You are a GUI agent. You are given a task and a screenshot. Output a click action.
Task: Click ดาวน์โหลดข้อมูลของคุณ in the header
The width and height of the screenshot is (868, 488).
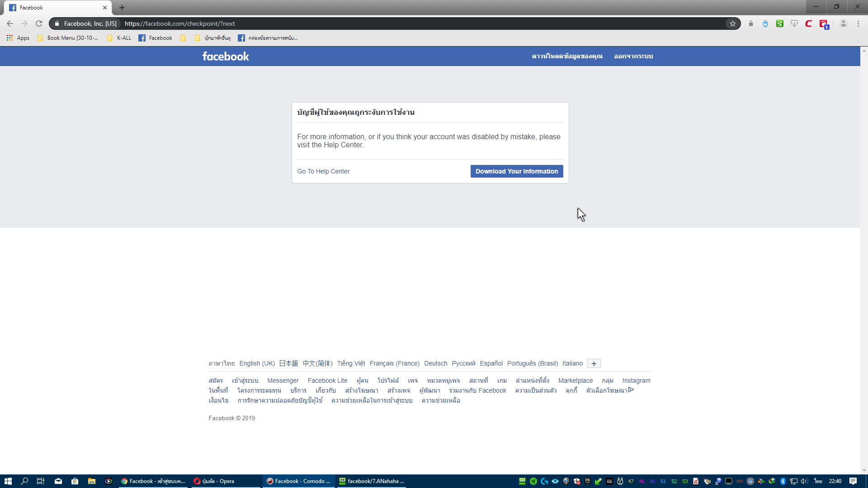[567, 56]
